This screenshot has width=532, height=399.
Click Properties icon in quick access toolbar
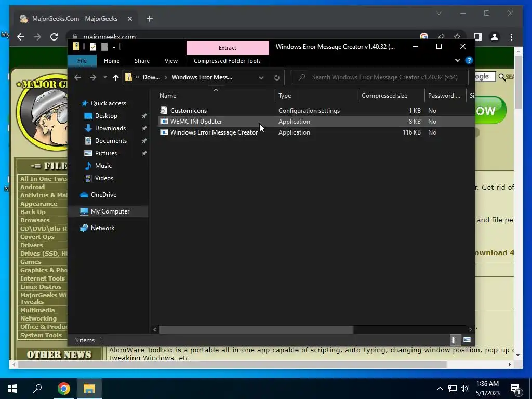pyautogui.click(x=93, y=47)
